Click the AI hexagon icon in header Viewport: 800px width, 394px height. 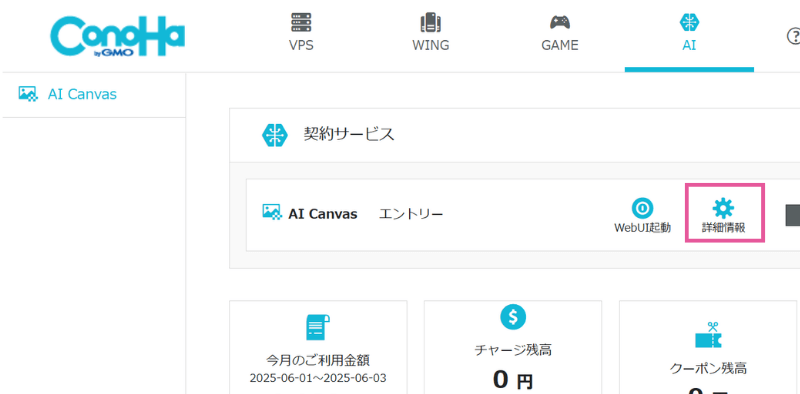point(689,22)
